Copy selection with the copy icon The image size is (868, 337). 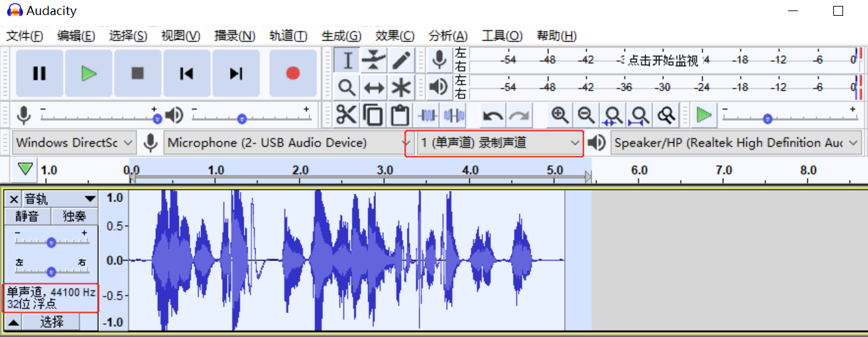pyautogui.click(x=373, y=115)
